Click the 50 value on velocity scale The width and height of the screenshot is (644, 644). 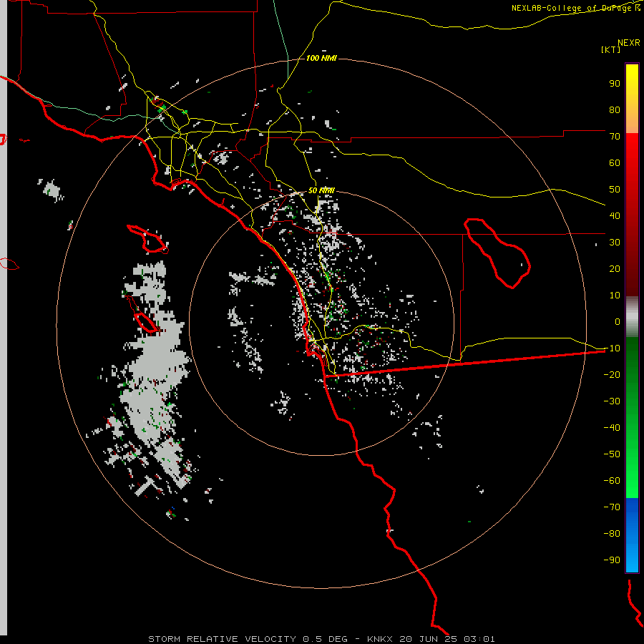coord(615,190)
